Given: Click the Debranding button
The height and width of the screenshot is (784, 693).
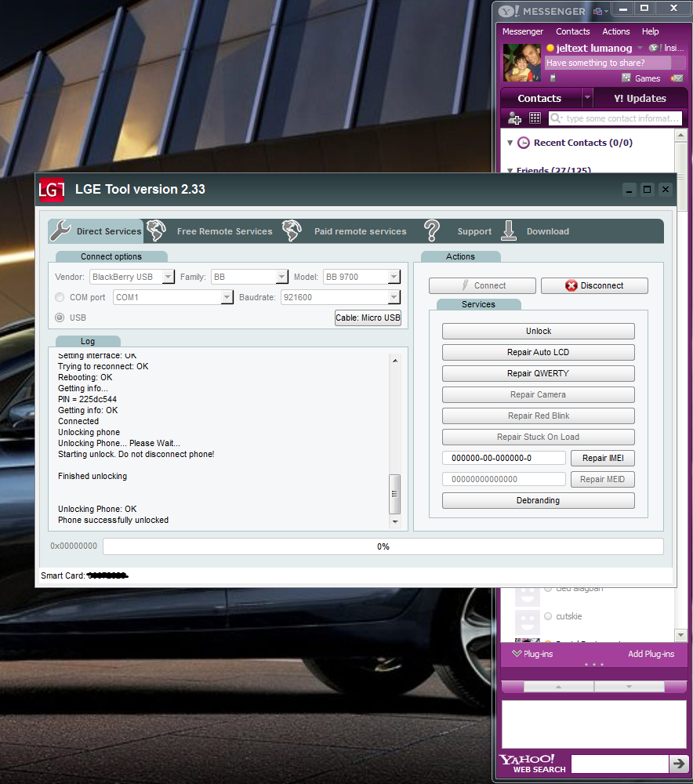Looking at the screenshot, I should pos(539,500).
